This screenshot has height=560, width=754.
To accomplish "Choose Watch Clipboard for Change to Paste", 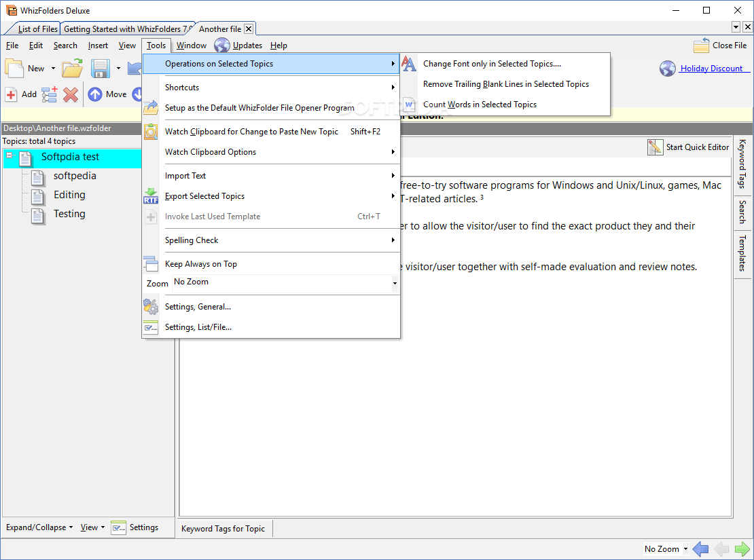I will click(x=271, y=131).
